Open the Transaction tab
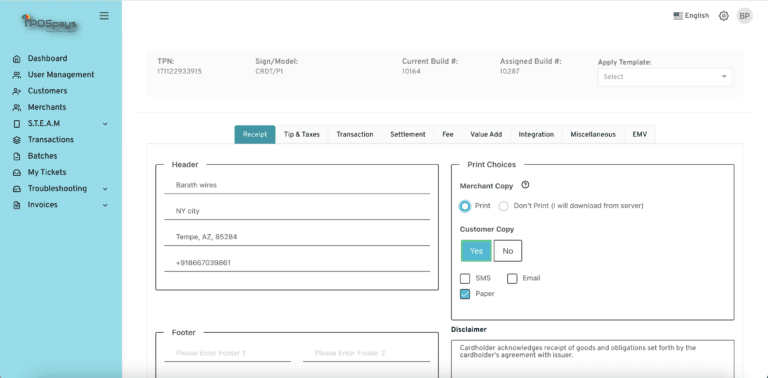The width and height of the screenshot is (768, 378). 355,134
